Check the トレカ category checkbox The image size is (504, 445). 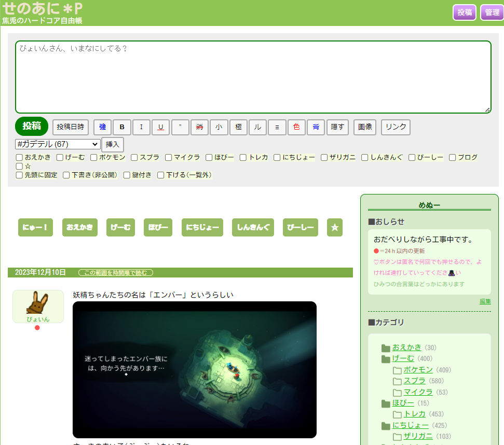click(243, 157)
